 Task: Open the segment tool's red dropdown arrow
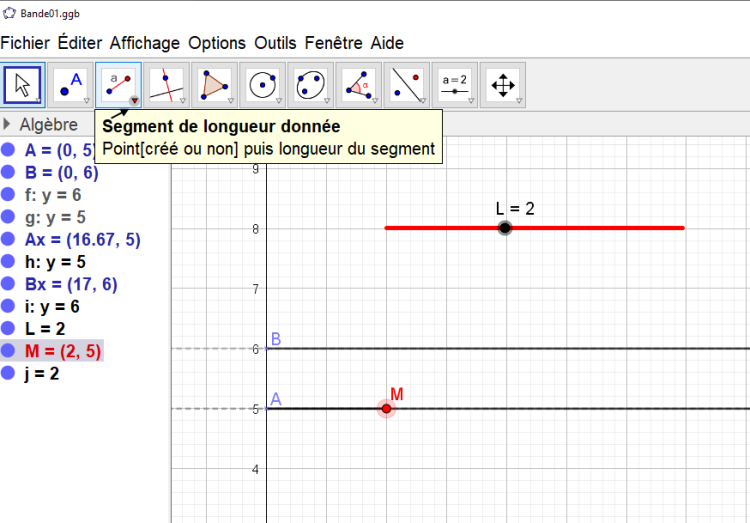click(134, 101)
